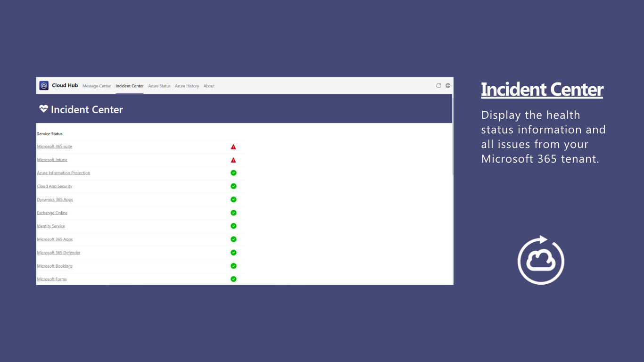Click the green check for Microsoft Bookings
This screenshot has width=644, height=362.
click(x=233, y=266)
